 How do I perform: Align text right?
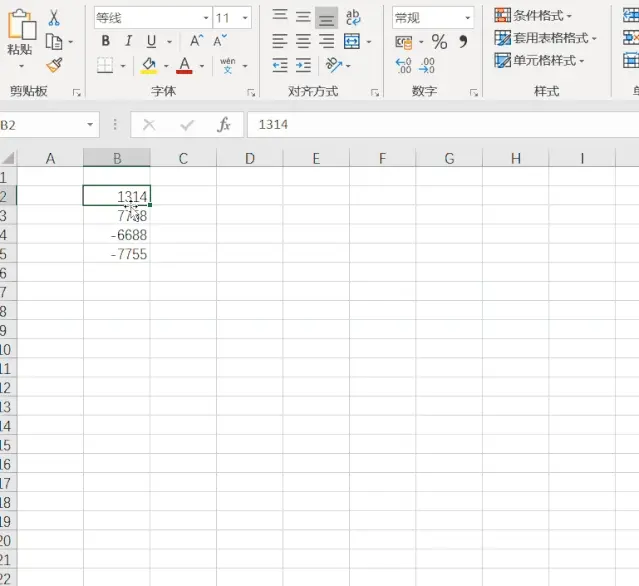(x=326, y=41)
